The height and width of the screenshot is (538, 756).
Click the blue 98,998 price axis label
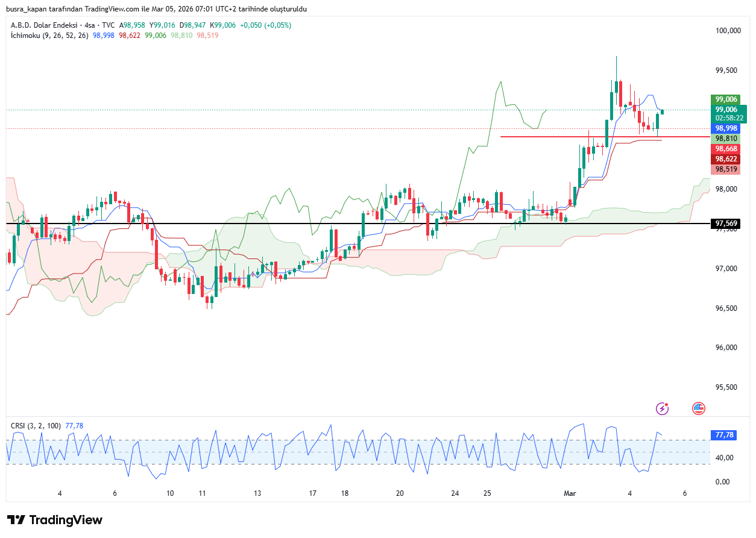tap(726, 128)
